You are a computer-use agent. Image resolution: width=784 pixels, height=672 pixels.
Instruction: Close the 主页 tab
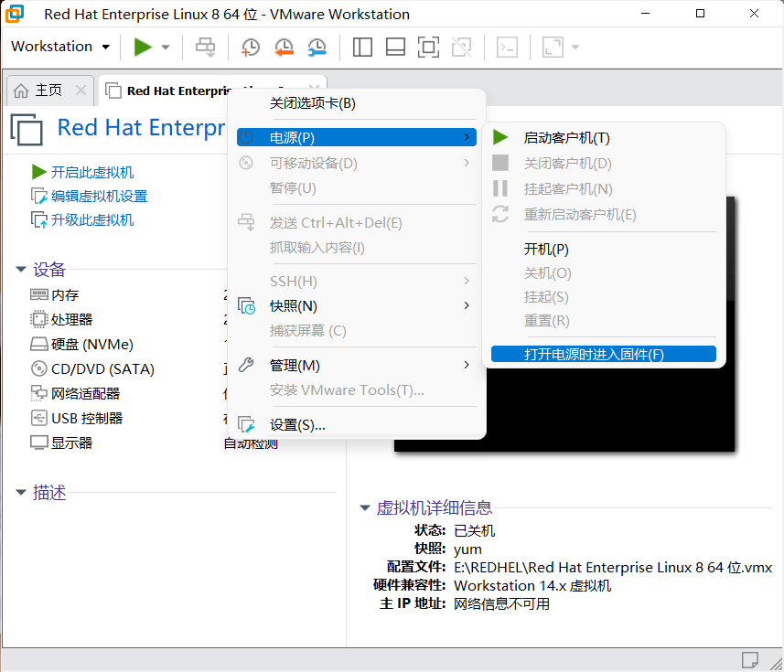click(x=81, y=91)
